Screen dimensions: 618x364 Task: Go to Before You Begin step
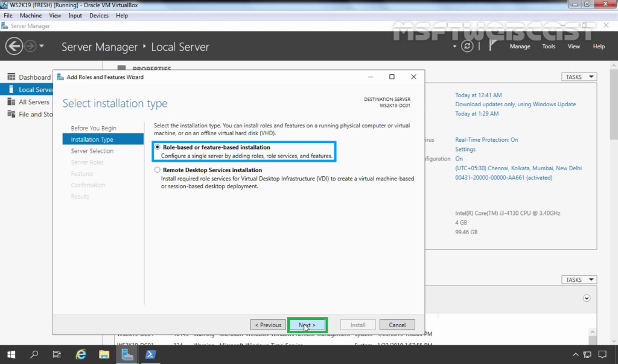point(94,128)
